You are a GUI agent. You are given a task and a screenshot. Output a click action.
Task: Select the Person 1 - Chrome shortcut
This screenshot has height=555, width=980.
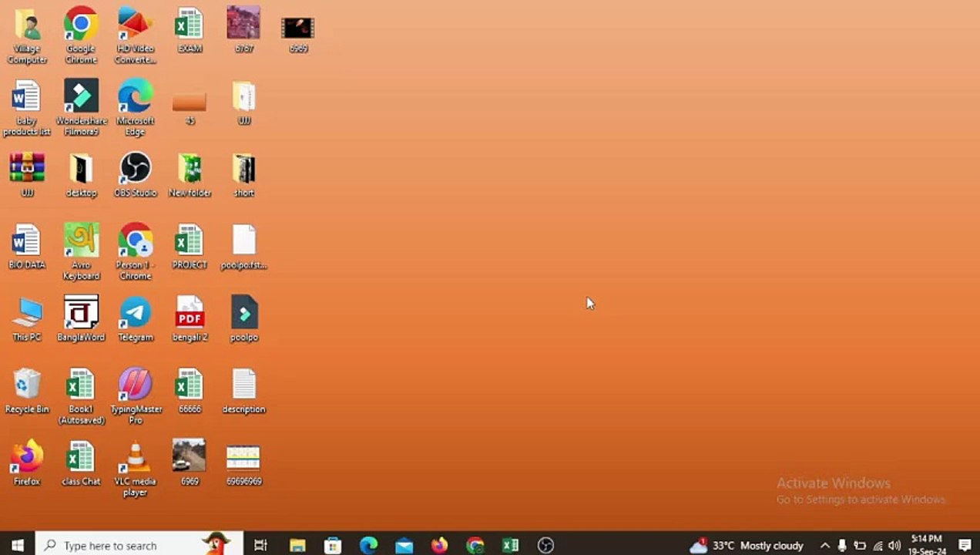tap(136, 252)
